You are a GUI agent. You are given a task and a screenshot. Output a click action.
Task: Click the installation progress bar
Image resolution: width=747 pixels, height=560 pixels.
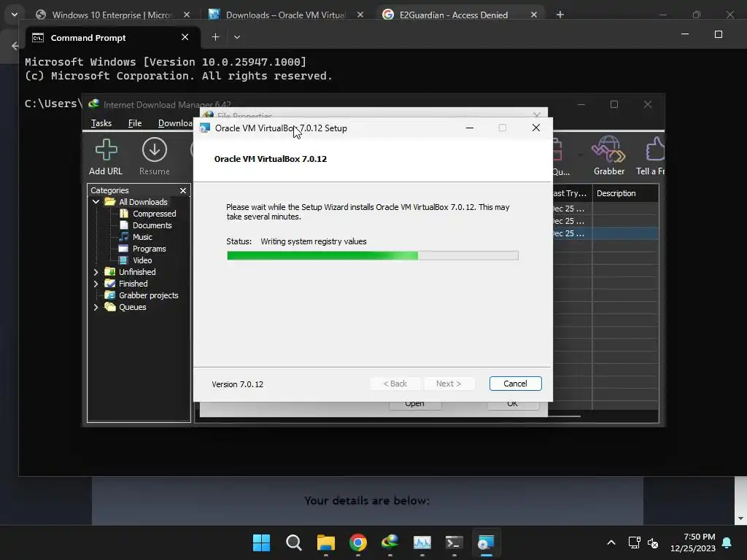pos(373,256)
